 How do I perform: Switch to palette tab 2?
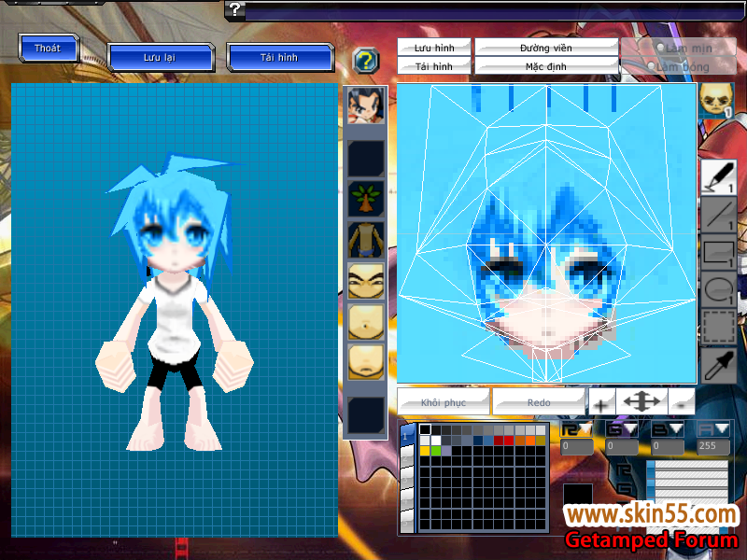click(407, 458)
